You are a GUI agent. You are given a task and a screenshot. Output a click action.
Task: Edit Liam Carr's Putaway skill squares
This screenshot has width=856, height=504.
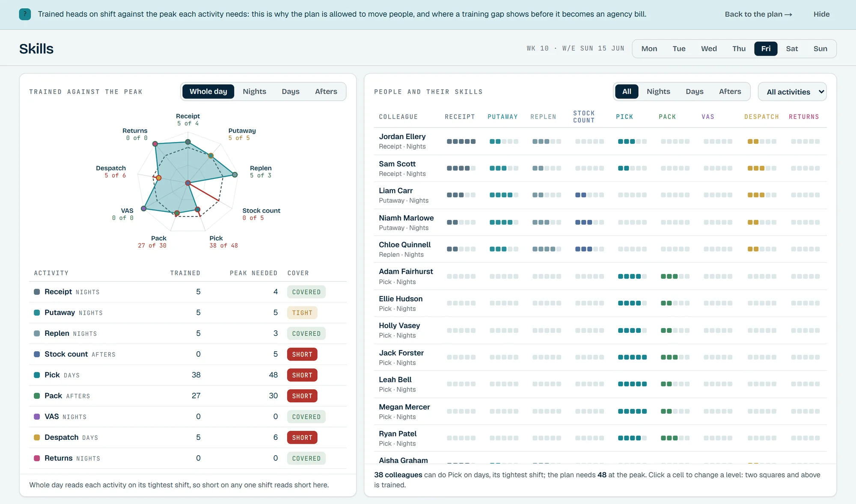click(x=504, y=195)
